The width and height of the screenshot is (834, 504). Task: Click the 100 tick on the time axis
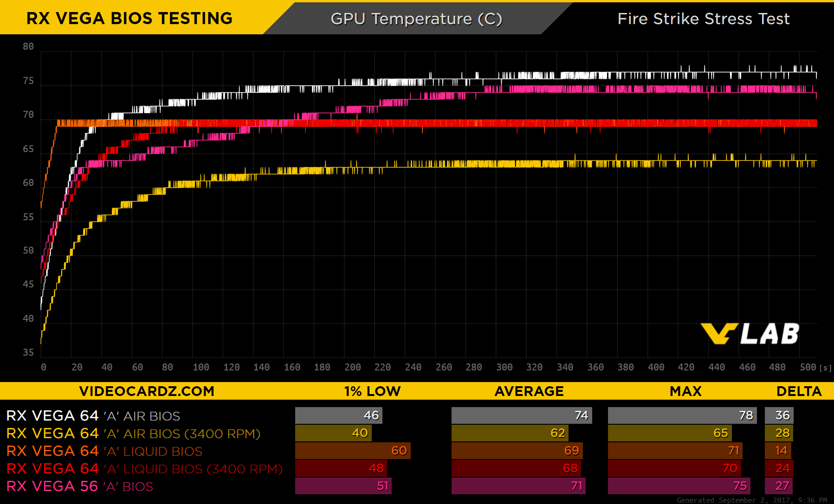click(x=201, y=367)
